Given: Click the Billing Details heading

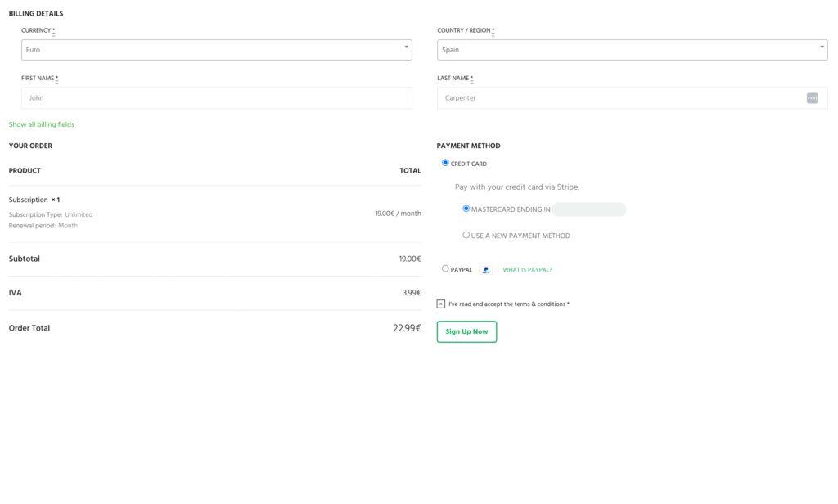Looking at the screenshot, I should [x=36, y=14].
